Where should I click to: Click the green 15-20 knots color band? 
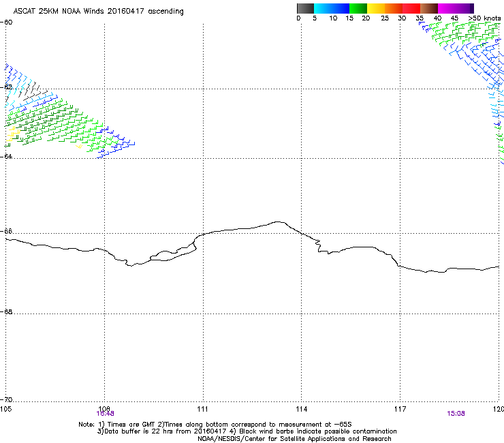click(x=358, y=8)
